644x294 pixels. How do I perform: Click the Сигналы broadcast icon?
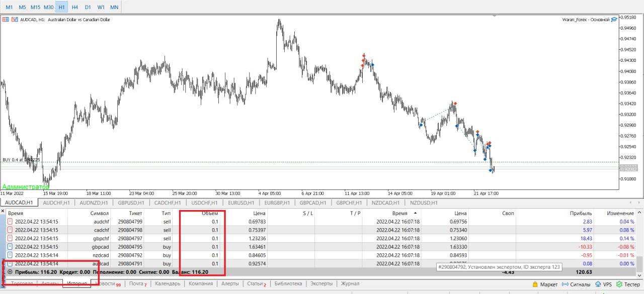[565, 284]
